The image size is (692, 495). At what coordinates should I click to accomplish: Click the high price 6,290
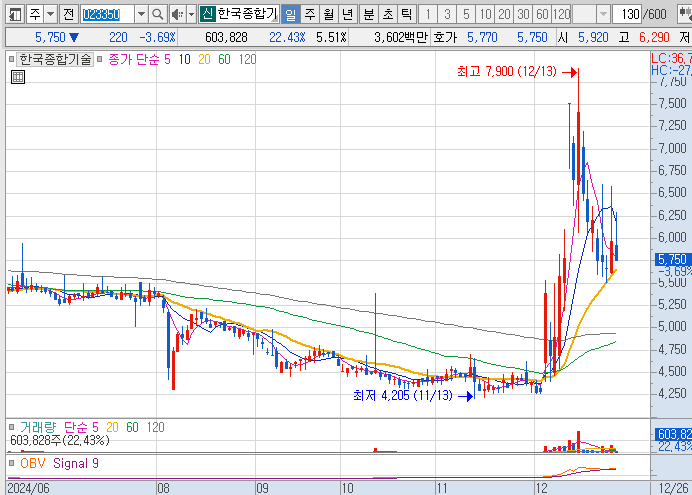pyautogui.click(x=654, y=38)
